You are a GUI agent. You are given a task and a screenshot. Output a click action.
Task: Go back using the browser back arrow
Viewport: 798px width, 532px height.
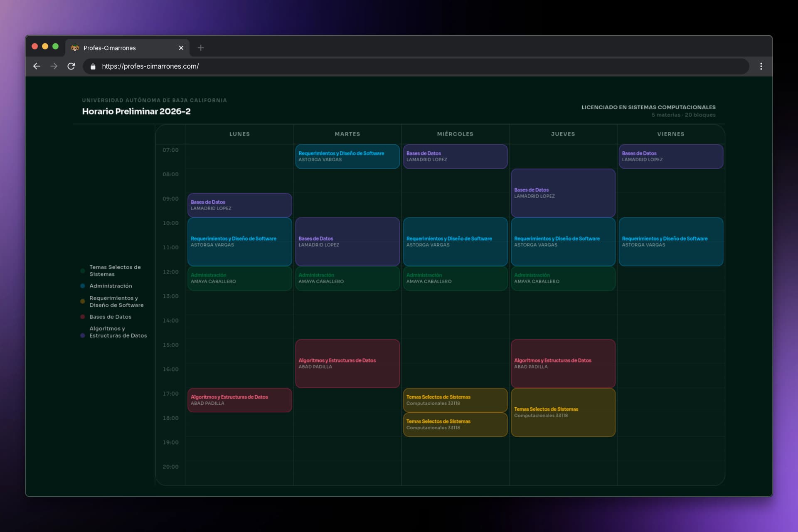pos(37,66)
